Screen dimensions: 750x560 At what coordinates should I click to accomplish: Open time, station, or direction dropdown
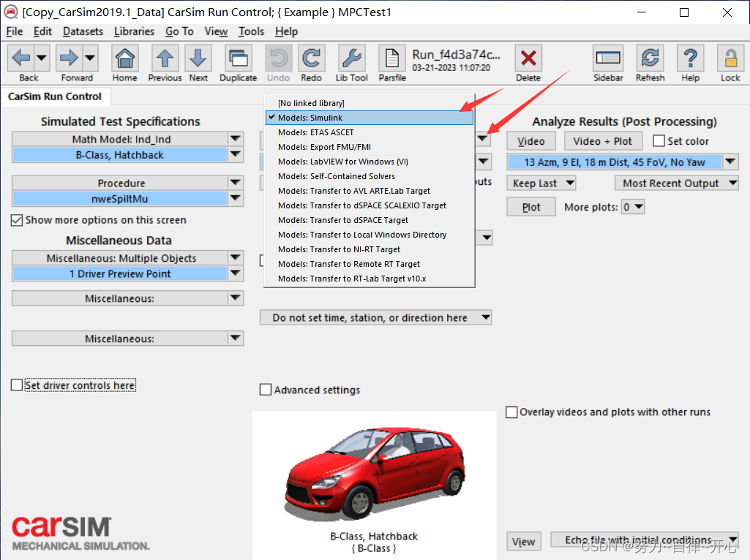[375, 318]
